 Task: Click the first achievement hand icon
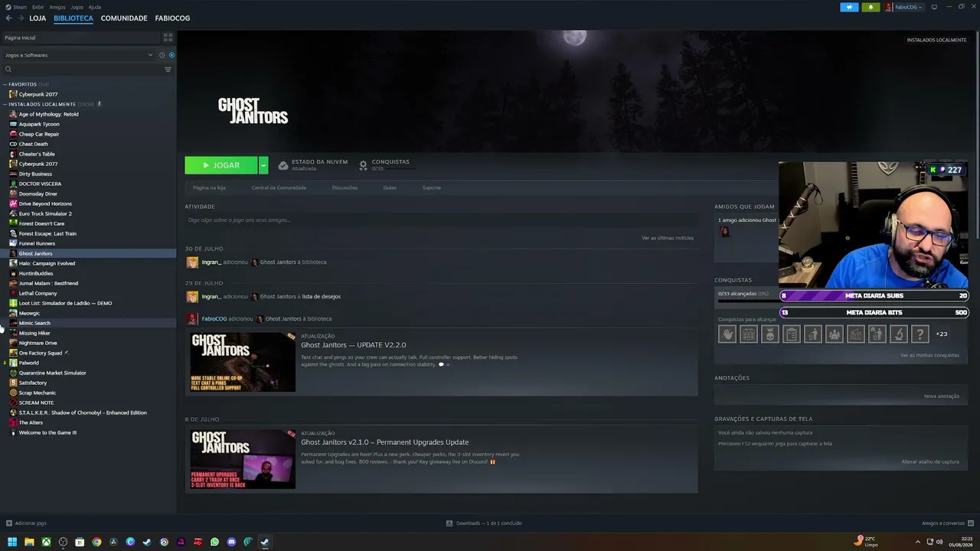click(x=727, y=334)
